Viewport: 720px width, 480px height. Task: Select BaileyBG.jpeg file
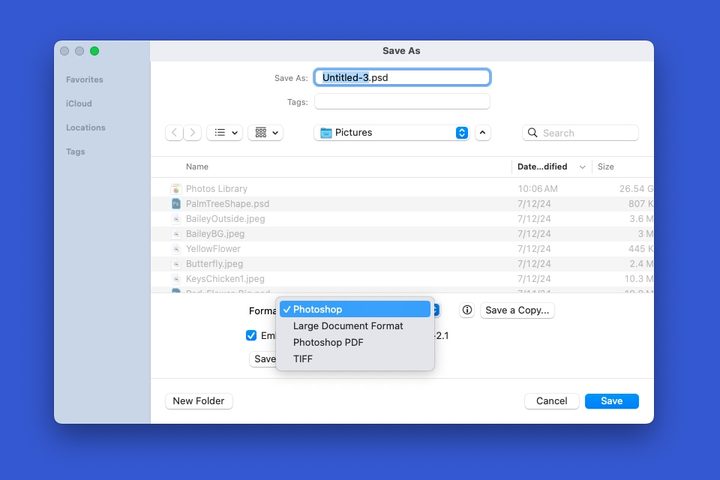403,234
